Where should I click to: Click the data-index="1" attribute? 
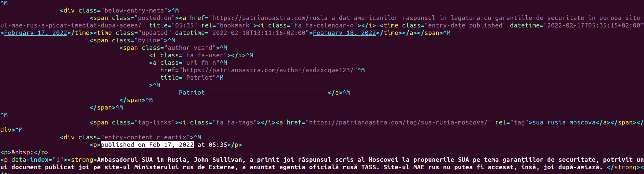point(37,160)
